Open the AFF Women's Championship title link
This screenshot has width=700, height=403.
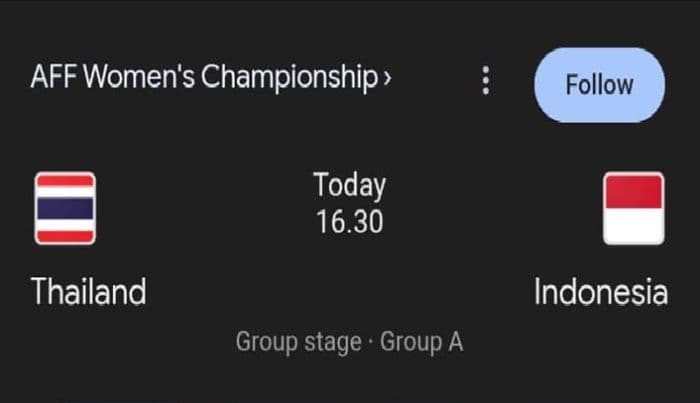205,79
